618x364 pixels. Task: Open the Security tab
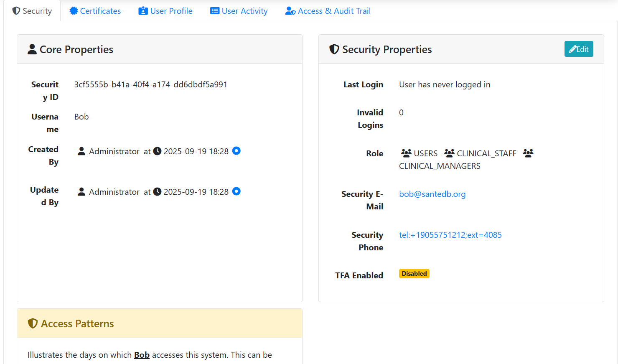tap(32, 11)
